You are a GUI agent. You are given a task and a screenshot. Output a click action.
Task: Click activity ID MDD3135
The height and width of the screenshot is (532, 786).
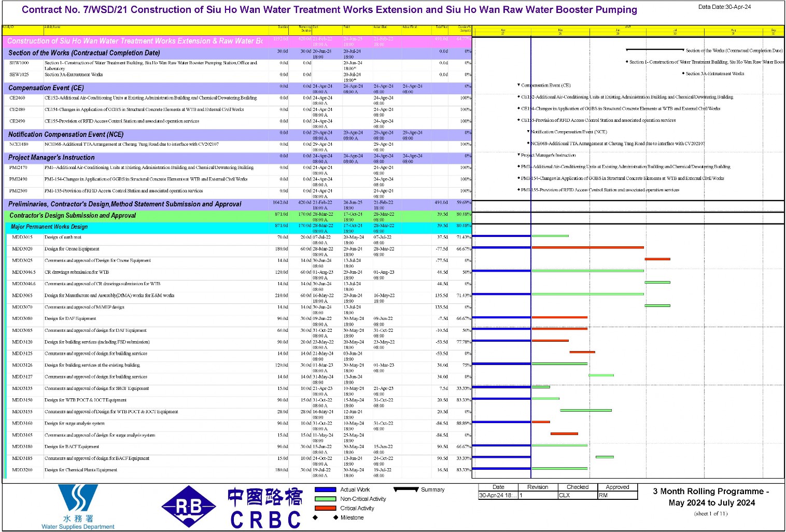click(22, 388)
